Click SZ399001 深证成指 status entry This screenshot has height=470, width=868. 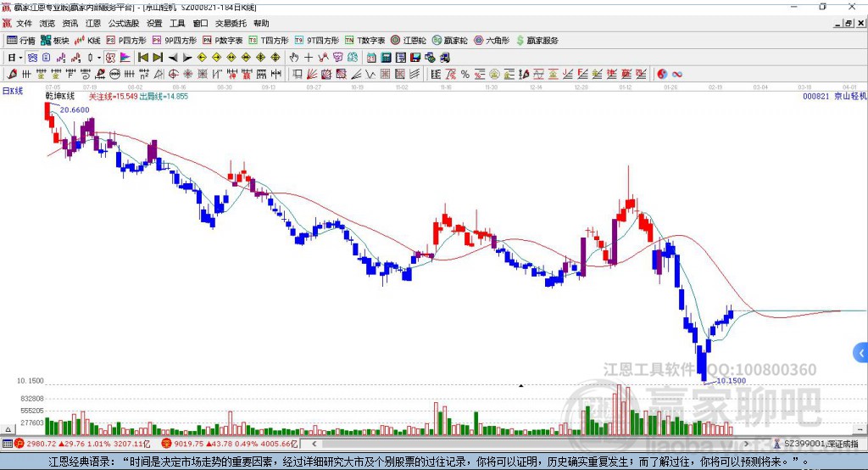[821, 444]
